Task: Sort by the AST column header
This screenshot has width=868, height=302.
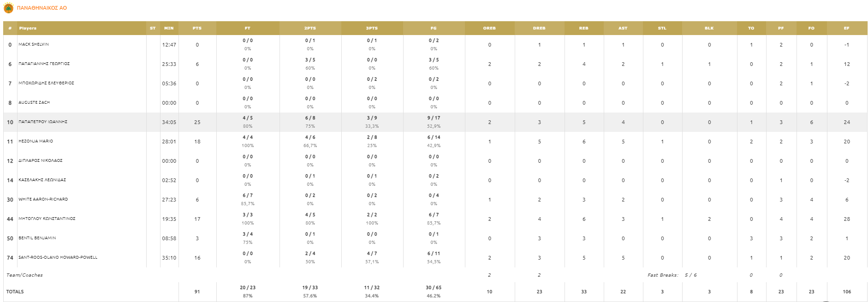Action: pyautogui.click(x=623, y=28)
